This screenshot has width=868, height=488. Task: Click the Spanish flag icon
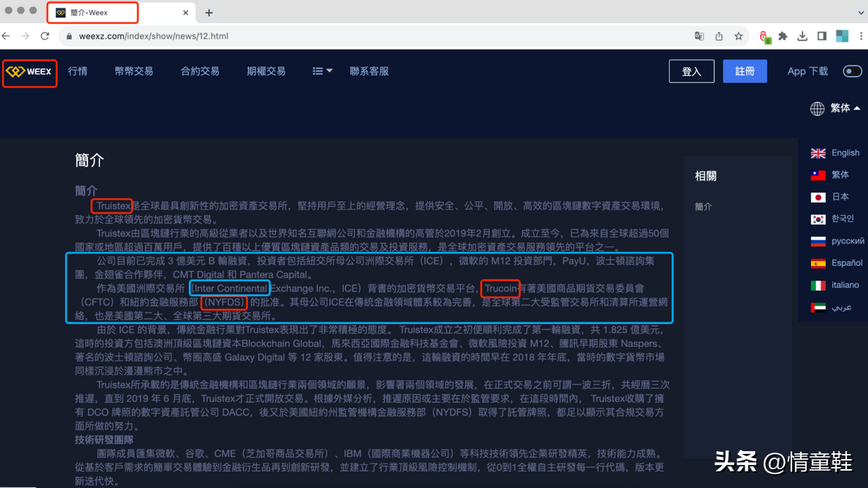(x=818, y=263)
